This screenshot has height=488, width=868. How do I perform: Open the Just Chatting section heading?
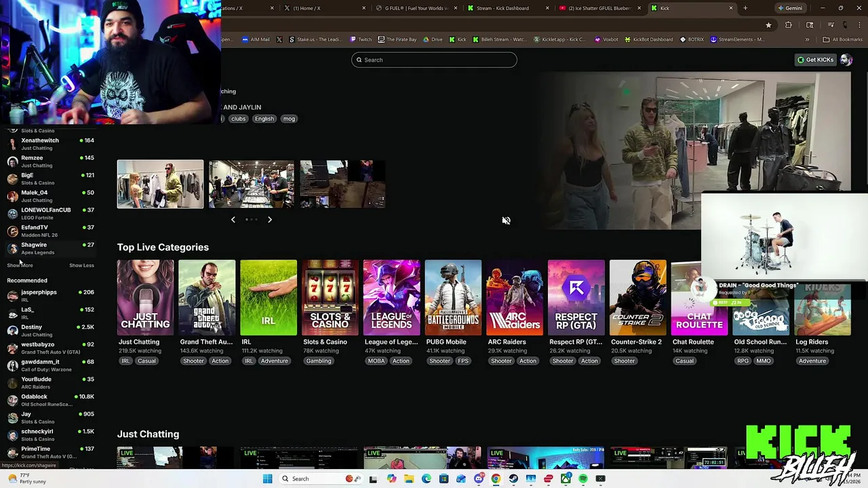[148, 434]
